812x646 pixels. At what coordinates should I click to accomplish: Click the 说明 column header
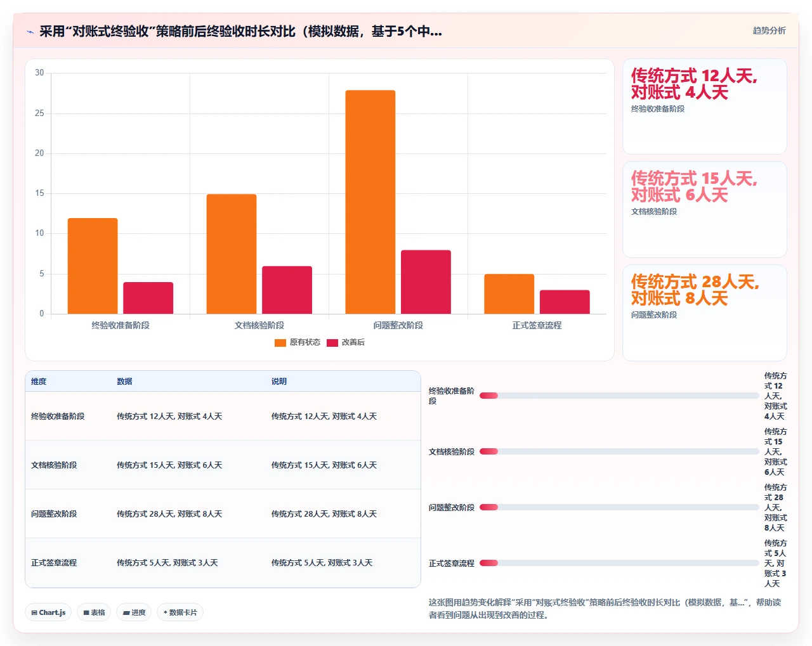(x=279, y=382)
